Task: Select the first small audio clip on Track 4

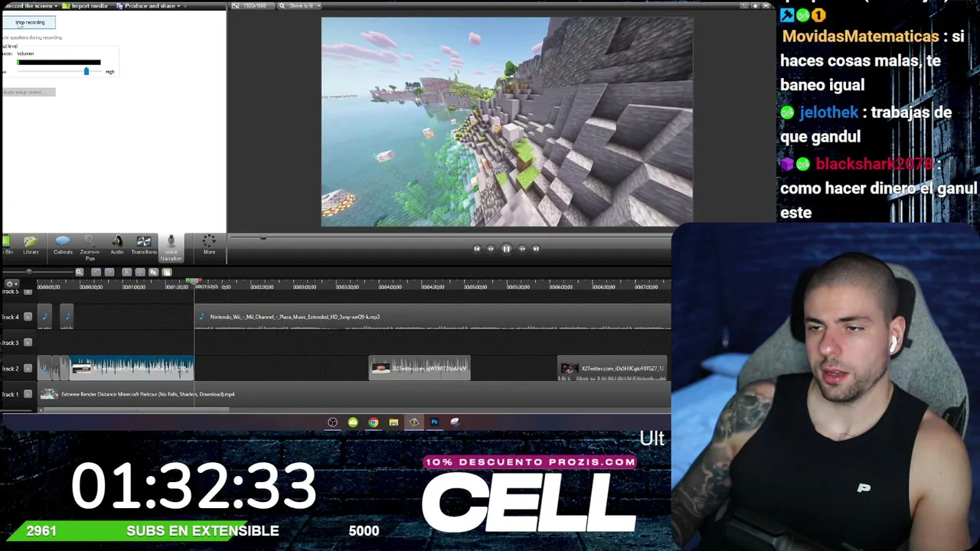Action: coord(45,317)
